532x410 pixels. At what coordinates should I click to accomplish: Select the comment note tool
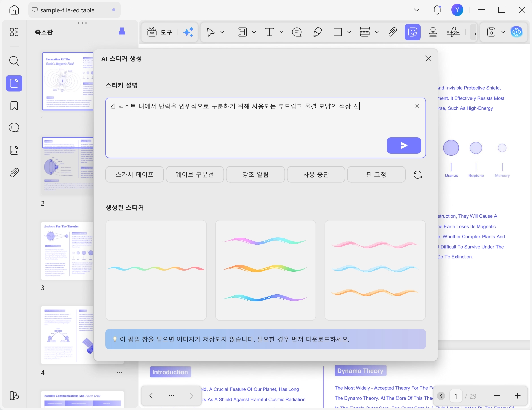coord(297,32)
